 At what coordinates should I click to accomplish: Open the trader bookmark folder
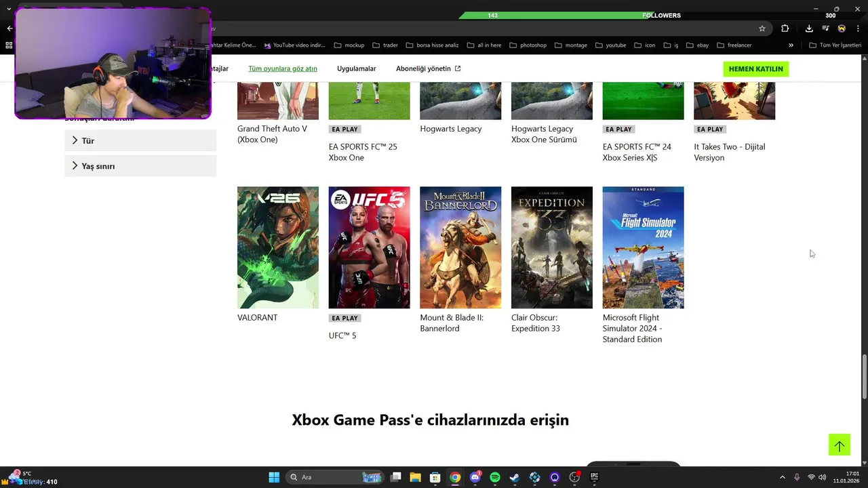[385, 45]
